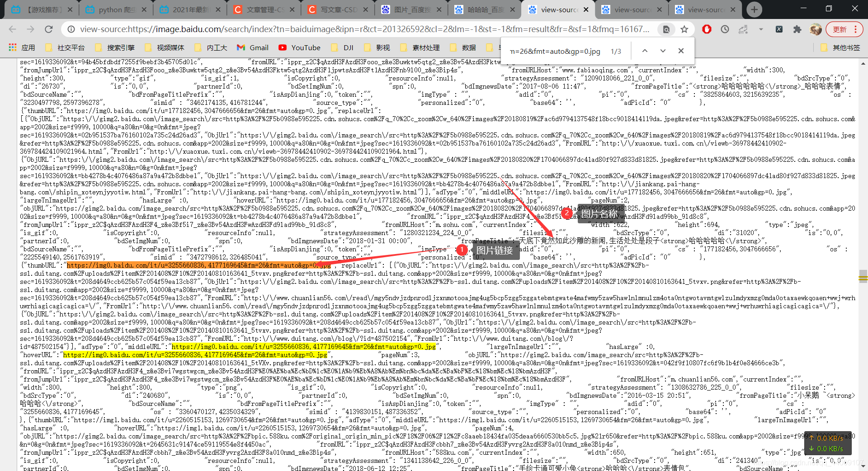Click the scrollbar up arrow
The image size is (868, 471).
[x=863, y=63]
